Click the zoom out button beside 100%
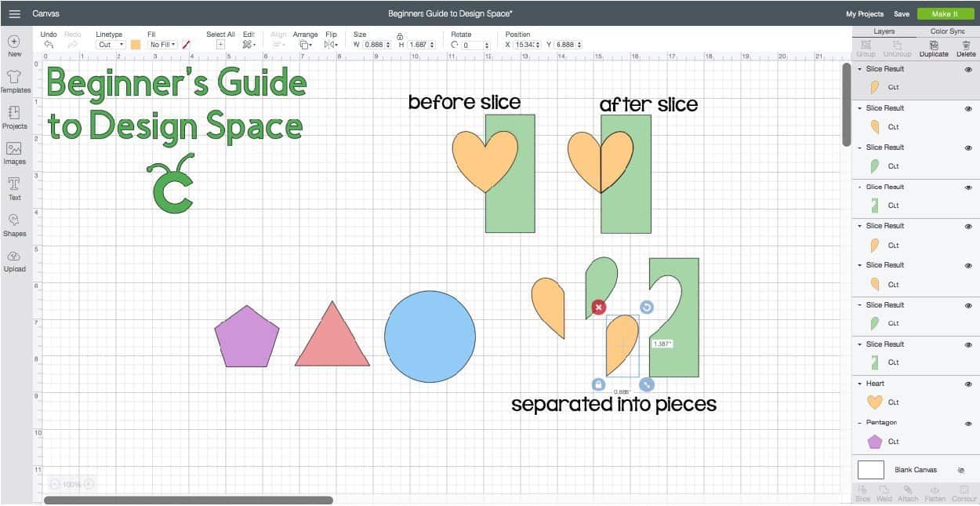 click(53, 484)
